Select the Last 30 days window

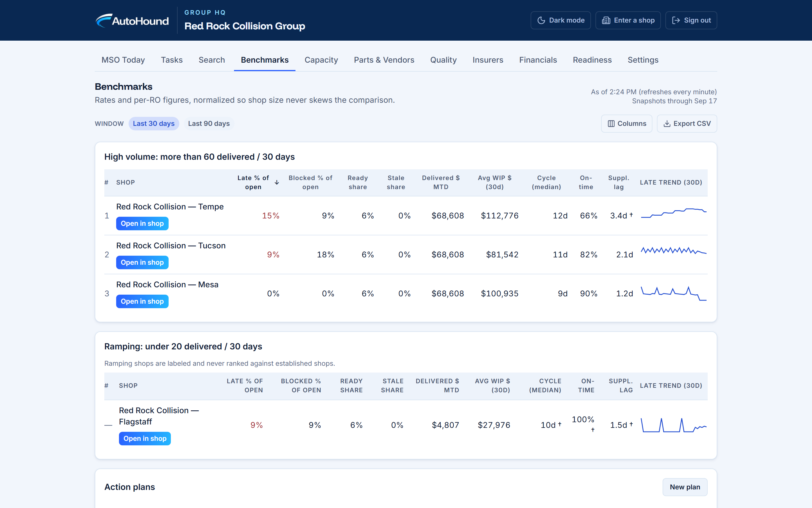(x=154, y=124)
